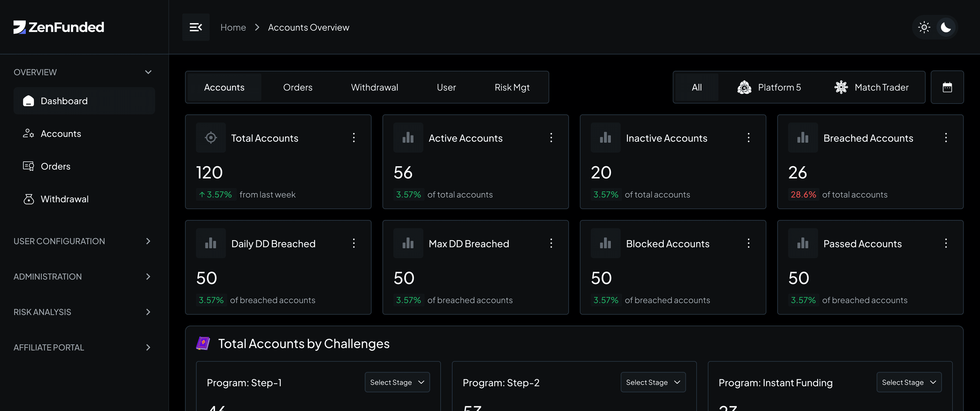
Task: Filter by Platform 5
Action: (769, 87)
